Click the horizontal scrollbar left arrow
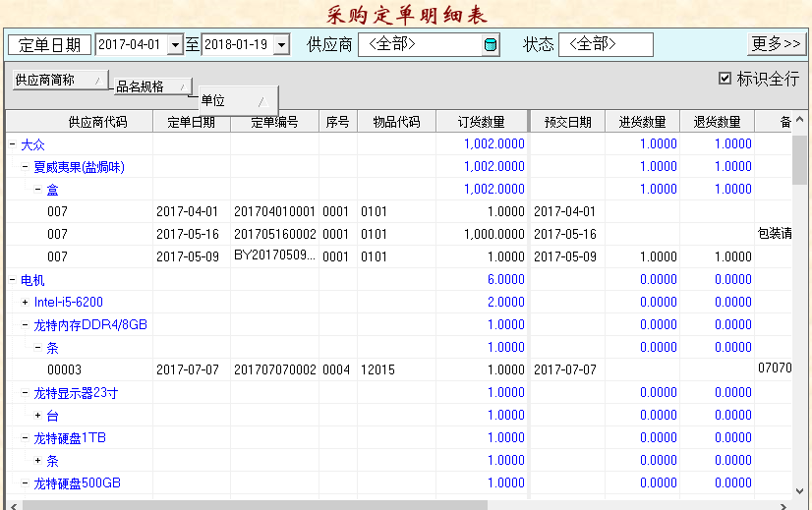 (14, 506)
